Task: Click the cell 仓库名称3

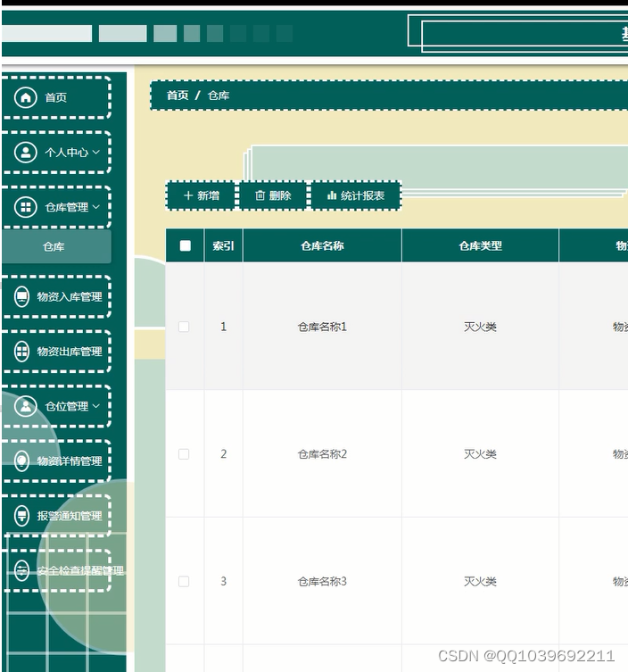Action: 322,581
